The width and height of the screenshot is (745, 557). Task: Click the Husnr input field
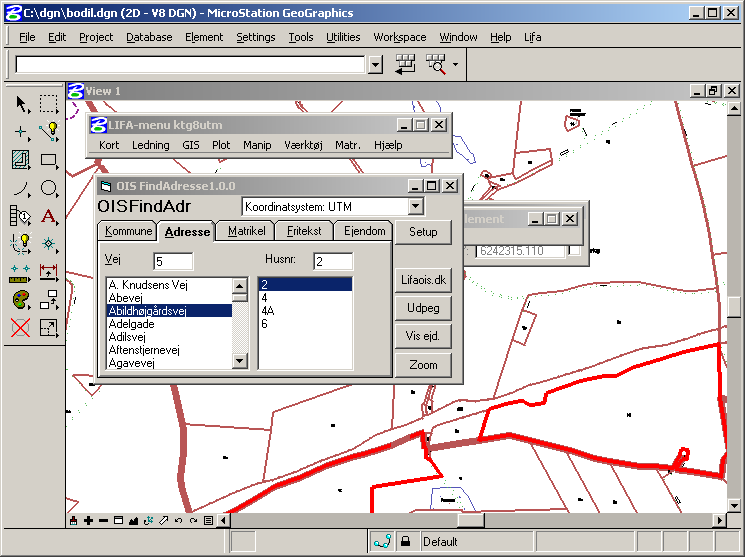[x=333, y=261]
